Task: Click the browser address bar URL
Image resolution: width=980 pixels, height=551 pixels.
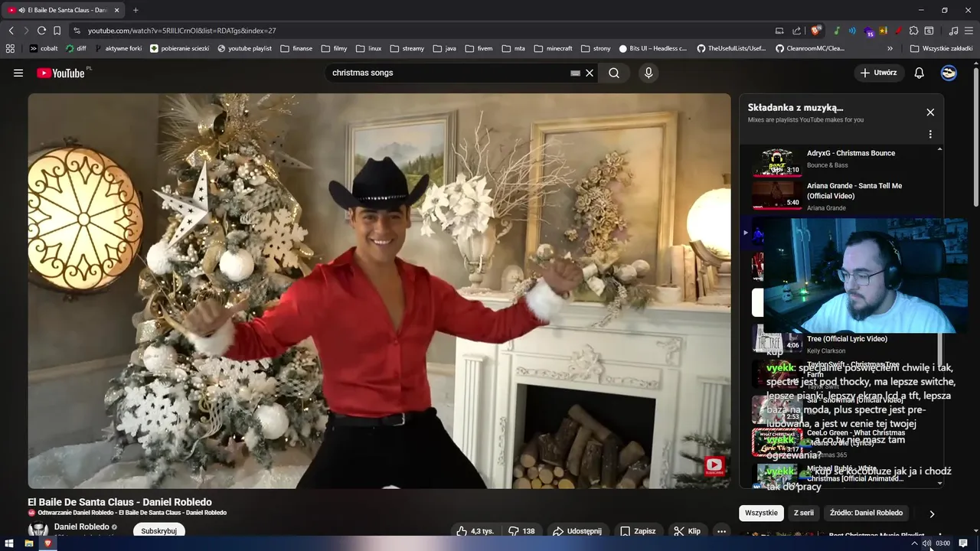Action: (181, 31)
